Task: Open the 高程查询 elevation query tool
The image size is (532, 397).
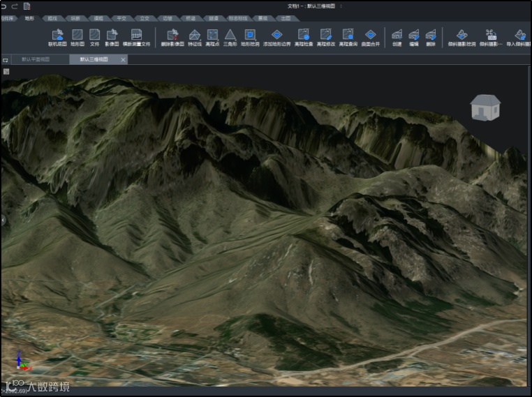Action: tap(348, 35)
